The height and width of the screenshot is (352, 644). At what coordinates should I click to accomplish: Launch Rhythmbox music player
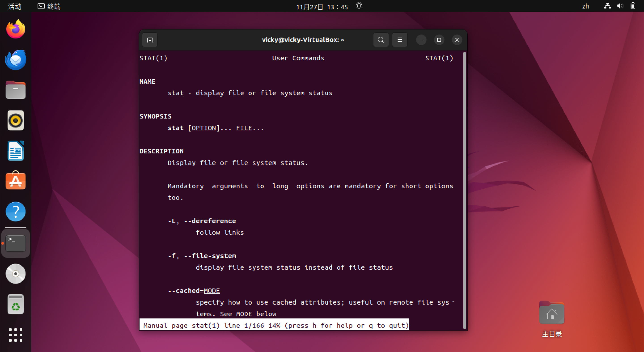pyautogui.click(x=15, y=121)
